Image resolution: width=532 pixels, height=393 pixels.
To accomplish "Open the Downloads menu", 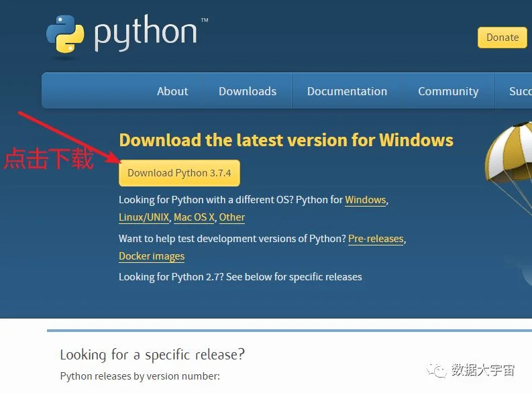I will (x=248, y=91).
